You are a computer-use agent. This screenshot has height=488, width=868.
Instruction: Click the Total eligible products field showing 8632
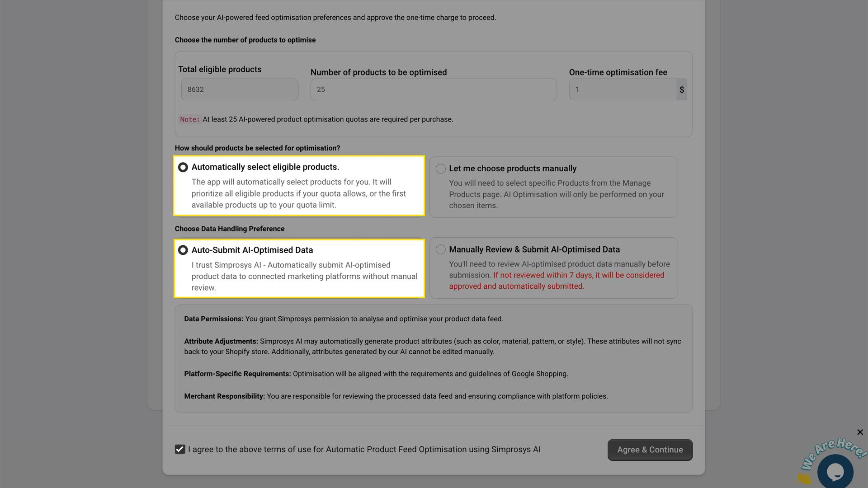[x=239, y=89]
